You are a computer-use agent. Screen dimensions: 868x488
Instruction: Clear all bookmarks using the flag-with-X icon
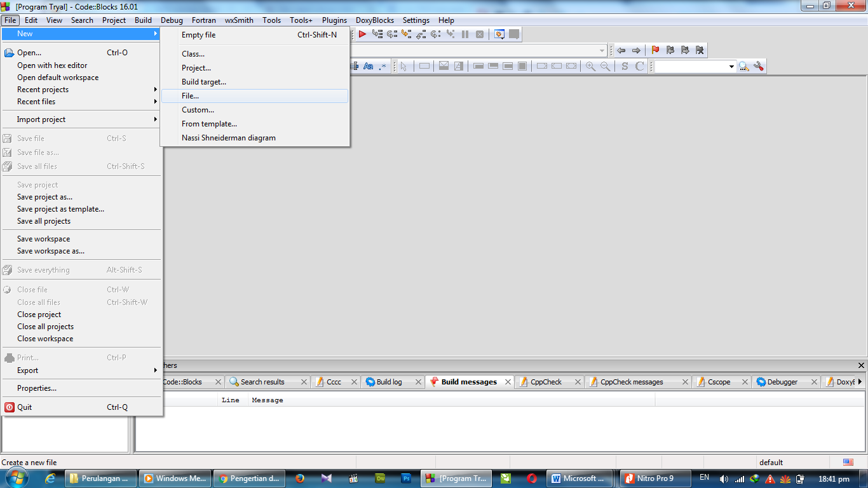(700, 51)
